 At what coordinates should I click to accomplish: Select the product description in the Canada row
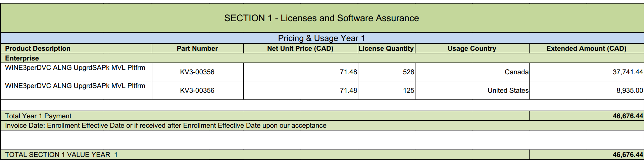pos(75,68)
